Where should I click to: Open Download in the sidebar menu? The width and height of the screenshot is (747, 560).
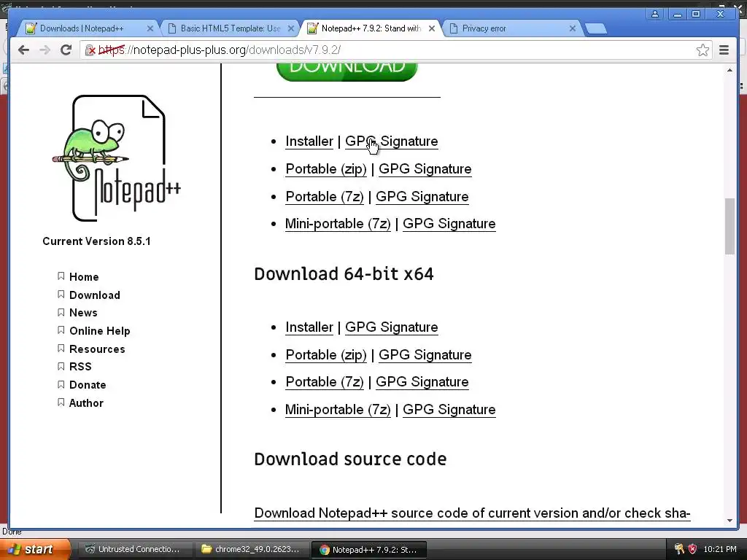95,295
